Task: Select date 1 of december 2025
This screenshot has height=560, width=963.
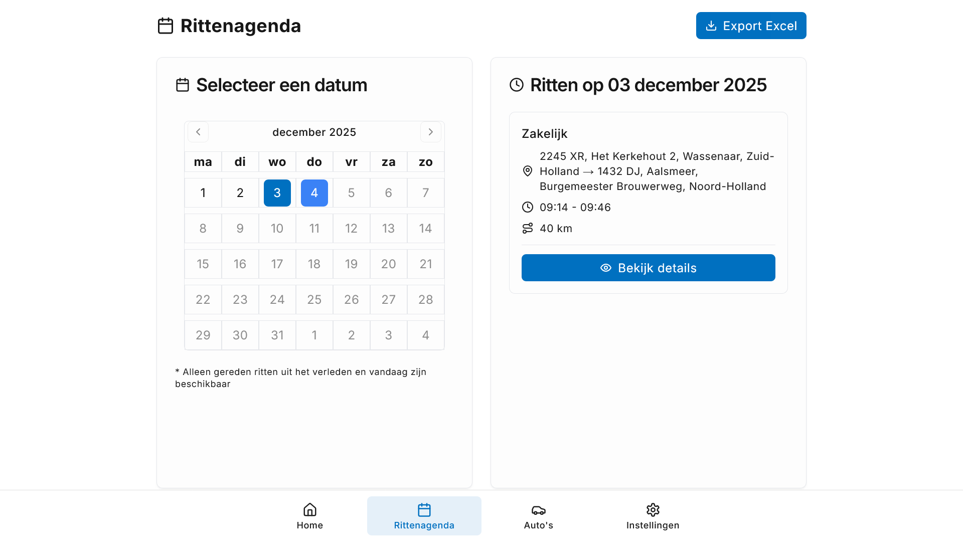Action: point(203,193)
